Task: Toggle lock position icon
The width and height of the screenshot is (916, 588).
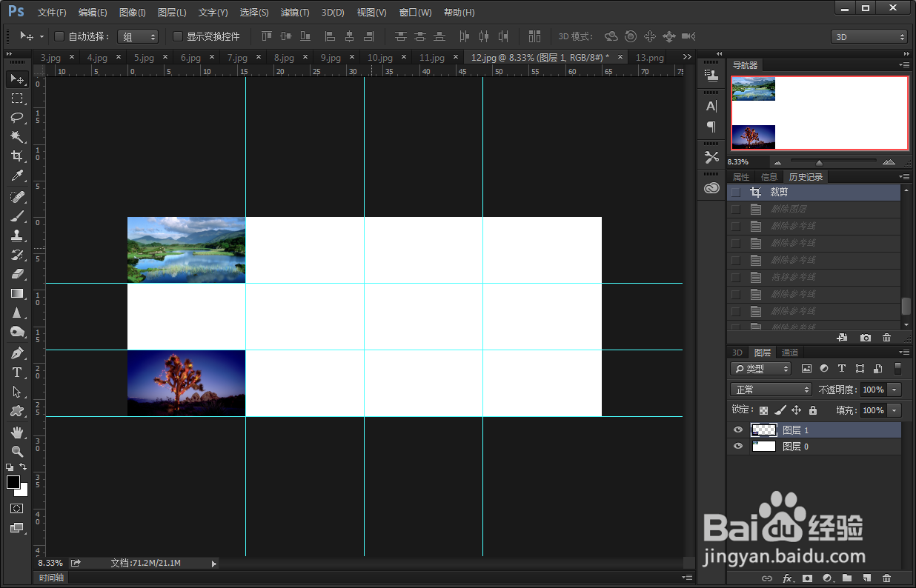Action: click(x=796, y=410)
